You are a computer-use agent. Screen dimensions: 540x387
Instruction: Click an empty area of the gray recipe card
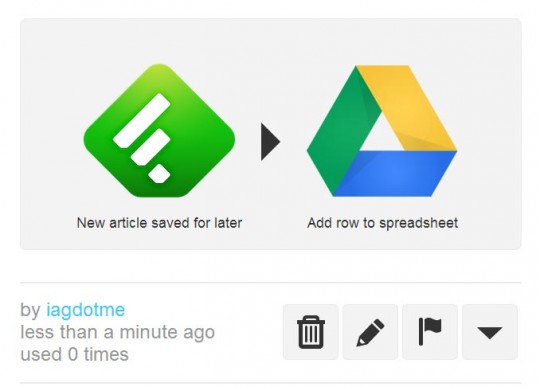[270, 45]
